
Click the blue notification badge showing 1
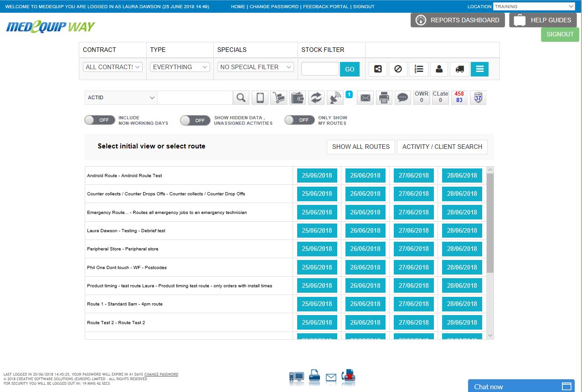pos(349,94)
